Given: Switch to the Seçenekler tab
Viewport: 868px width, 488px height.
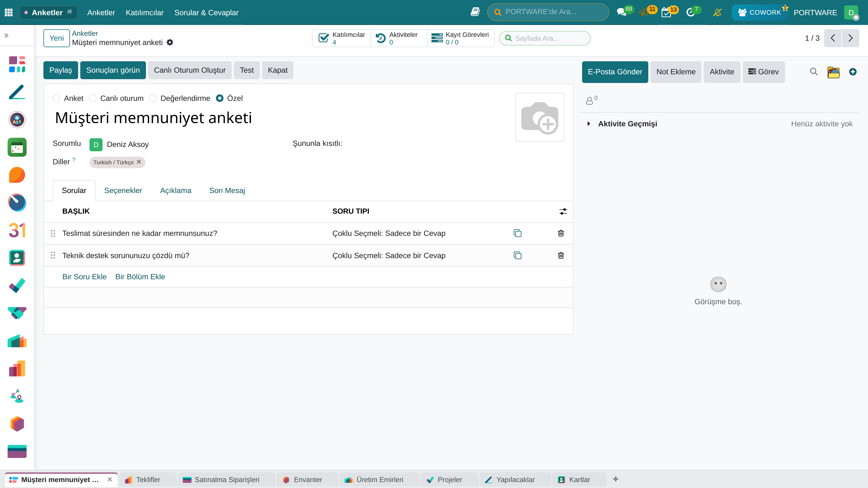Looking at the screenshot, I should point(123,190).
